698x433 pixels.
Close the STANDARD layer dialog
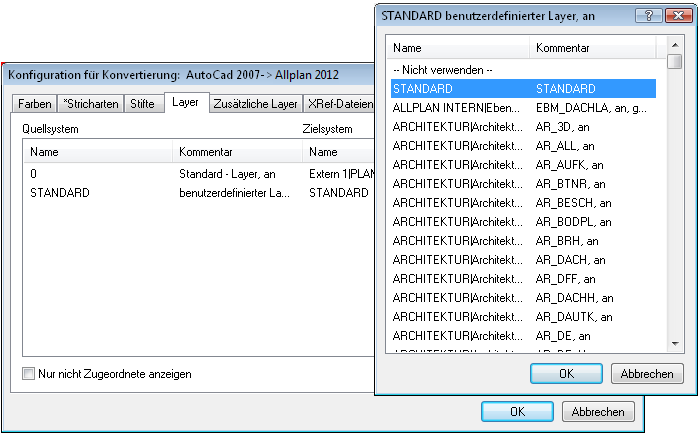point(678,16)
